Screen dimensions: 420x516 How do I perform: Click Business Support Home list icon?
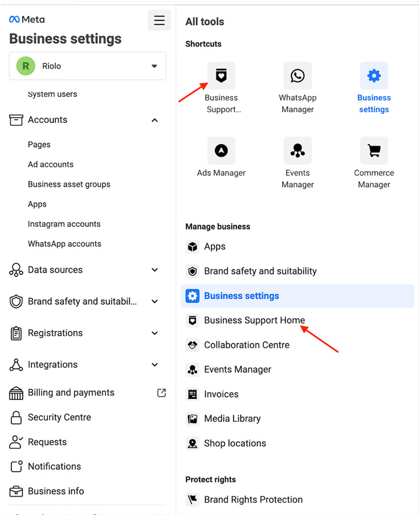coord(193,320)
